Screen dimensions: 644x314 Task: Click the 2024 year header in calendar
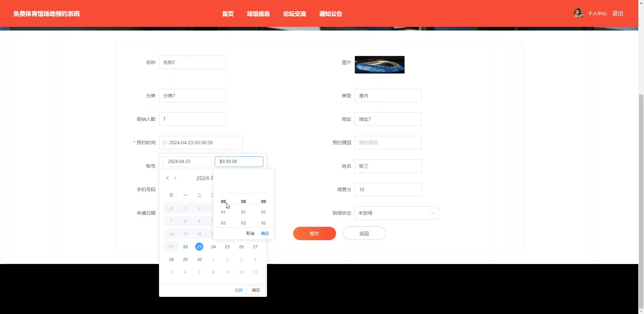pos(205,178)
